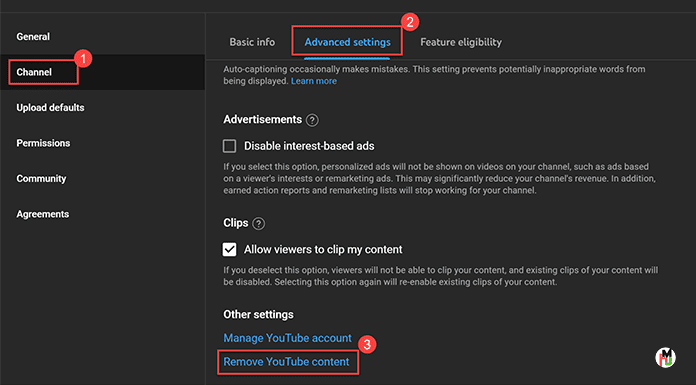The width and height of the screenshot is (696, 385).
Task: Switch to Feature eligibility tab
Action: point(461,42)
